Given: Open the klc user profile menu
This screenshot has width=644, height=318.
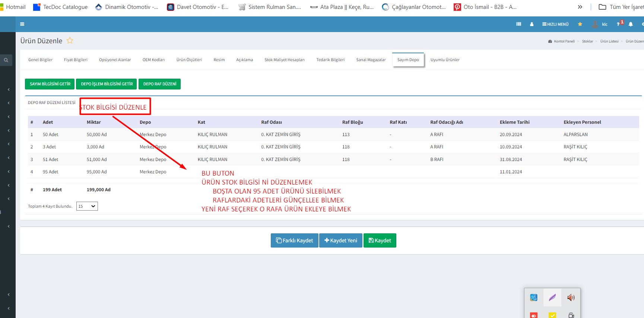Looking at the screenshot, I should (600, 24).
